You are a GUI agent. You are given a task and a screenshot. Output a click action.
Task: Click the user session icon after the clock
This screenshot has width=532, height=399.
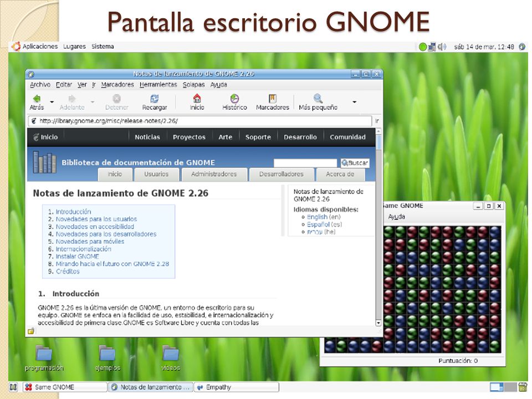[x=522, y=47]
